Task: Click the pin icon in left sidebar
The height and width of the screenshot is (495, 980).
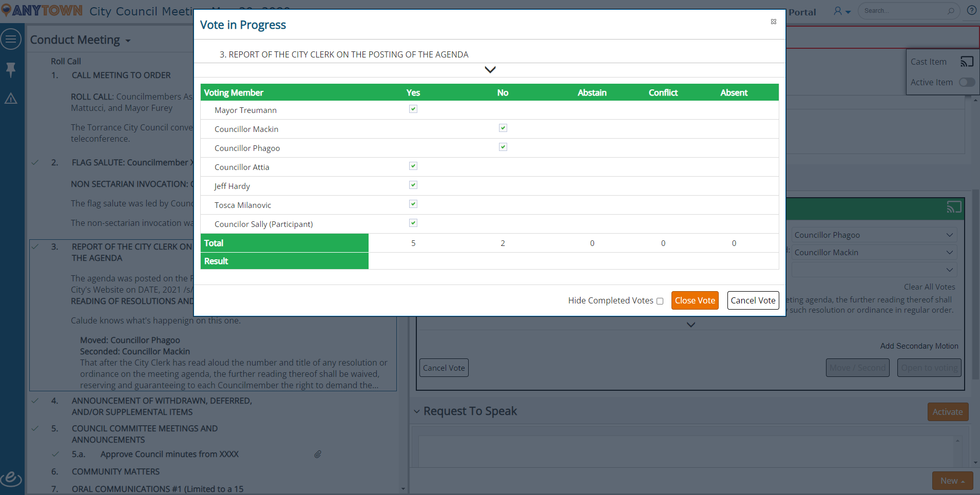Action: (x=11, y=69)
